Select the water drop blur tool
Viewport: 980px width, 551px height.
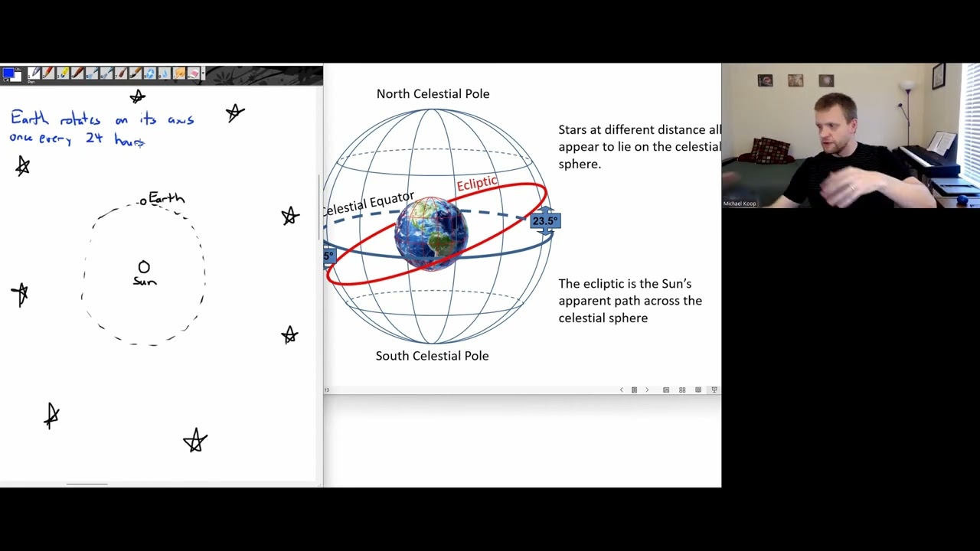click(165, 73)
